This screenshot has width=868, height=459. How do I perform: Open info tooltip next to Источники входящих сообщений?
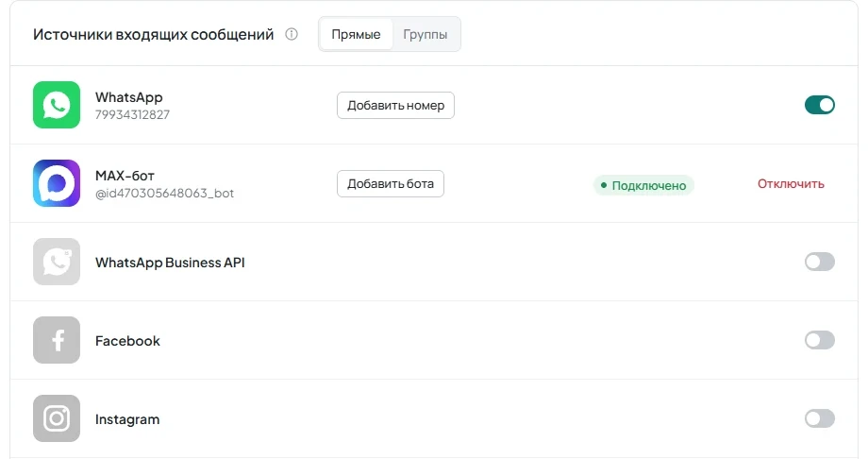coord(292,34)
